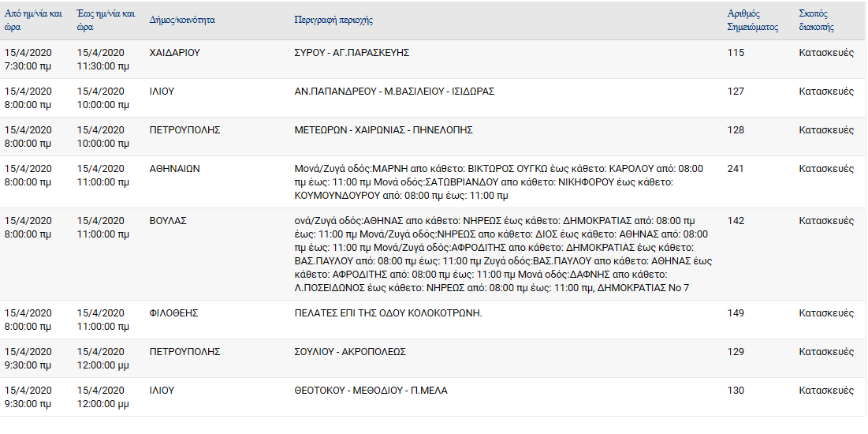
Task: Click the ΠΕΛΑΤΕΣ ΕΠΙ ΤΗΣ ΟΔΟΥ ΚΟΛΟΚΟΤΡΩΝΗ description
Action: pyautogui.click(x=388, y=314)
